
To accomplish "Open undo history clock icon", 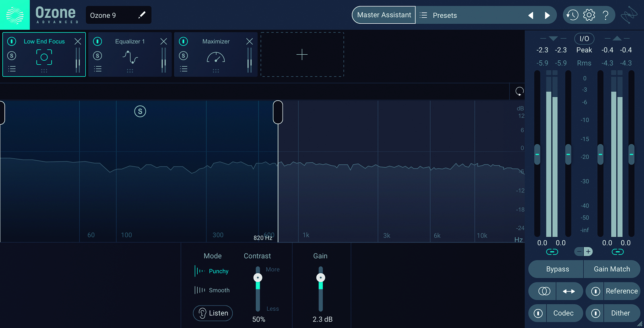I will (x=572, y=15).
